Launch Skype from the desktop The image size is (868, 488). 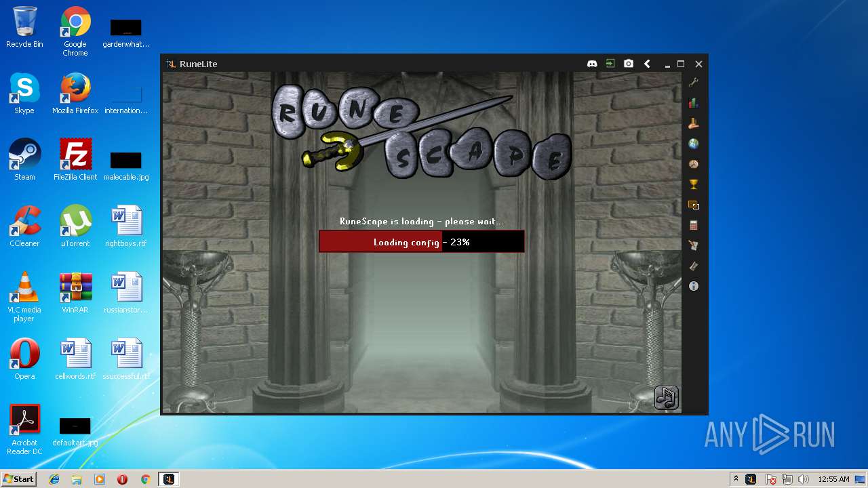[24, 94]
